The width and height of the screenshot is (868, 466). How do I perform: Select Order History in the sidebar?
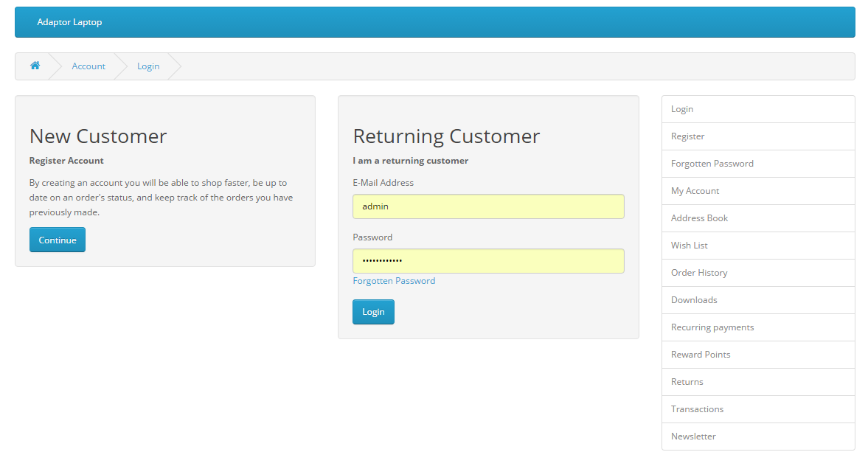(x=698, y=272)
